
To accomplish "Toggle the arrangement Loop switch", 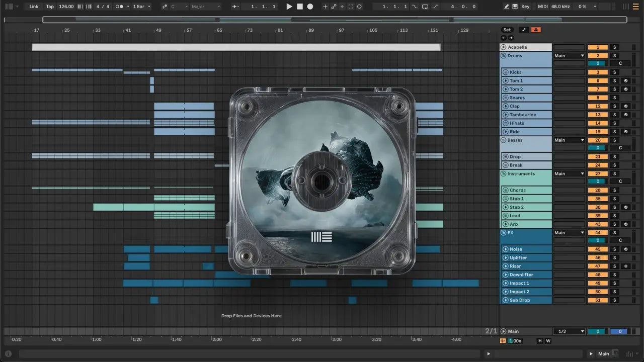I will coord(424,7).
